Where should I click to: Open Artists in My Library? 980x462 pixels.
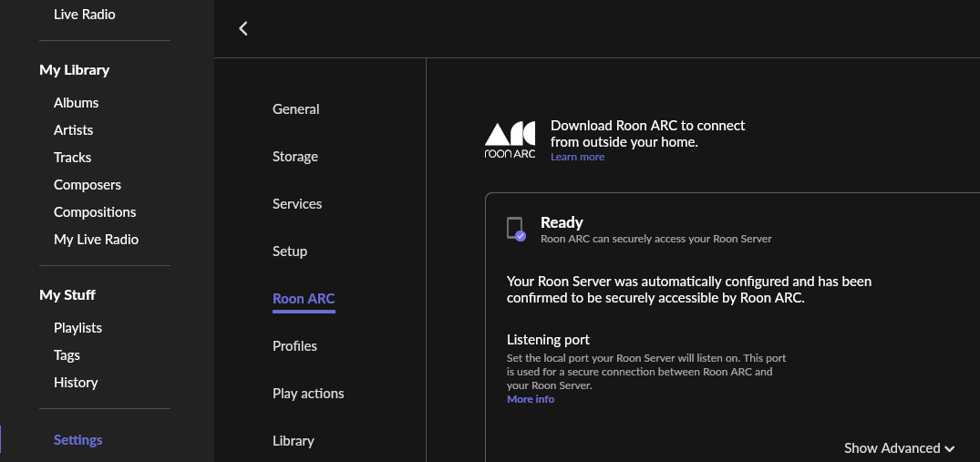pyautogui.click(x=73, y=130)
